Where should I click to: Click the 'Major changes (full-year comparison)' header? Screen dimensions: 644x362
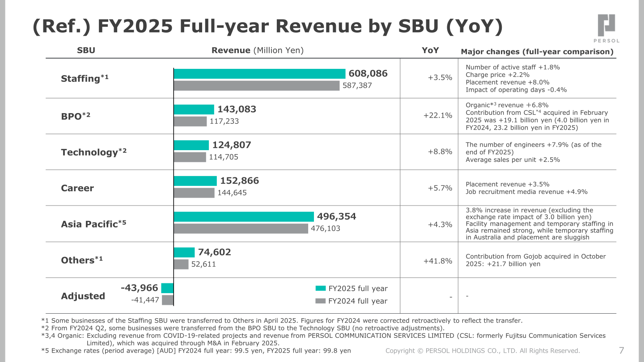pyautogui.click(x=537, y=51)
